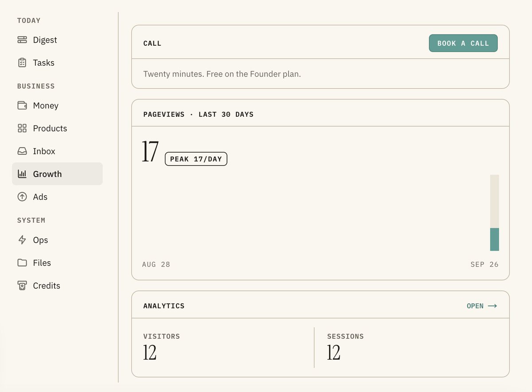Open the Credits label
The width and height of the screenshot is (532, 392).
[47, 286]
